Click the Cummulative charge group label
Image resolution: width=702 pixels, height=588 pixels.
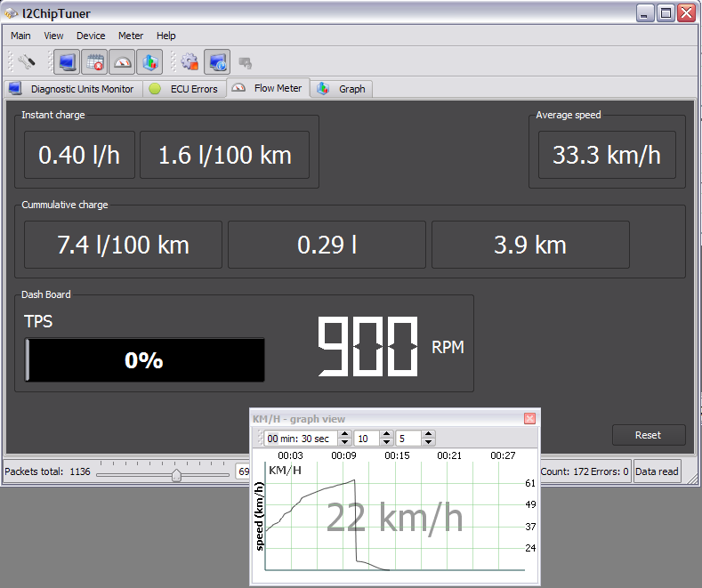pyautogui.click(x=65, y=205)
